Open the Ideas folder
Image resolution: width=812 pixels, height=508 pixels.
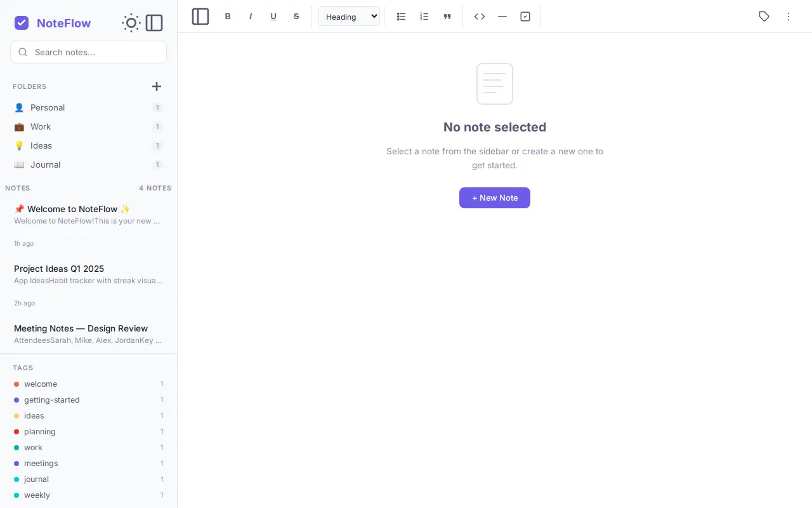(89, 145)
